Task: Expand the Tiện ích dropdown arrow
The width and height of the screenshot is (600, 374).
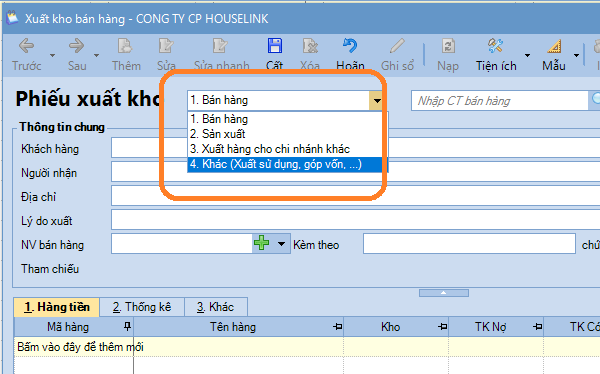Action: pos(527,55)
